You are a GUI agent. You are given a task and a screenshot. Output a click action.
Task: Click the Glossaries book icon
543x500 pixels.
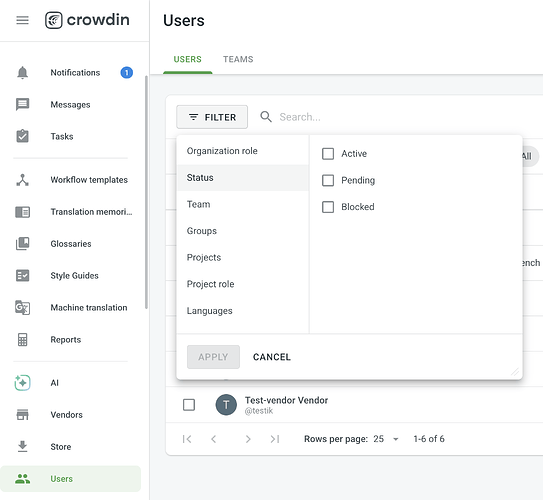tap(23, 244)
